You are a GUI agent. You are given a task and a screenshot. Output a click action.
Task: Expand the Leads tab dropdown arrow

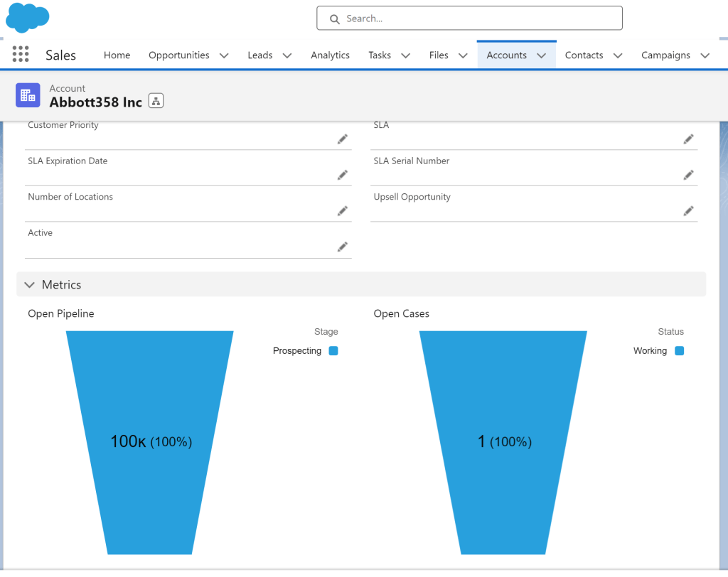[287, 55]
